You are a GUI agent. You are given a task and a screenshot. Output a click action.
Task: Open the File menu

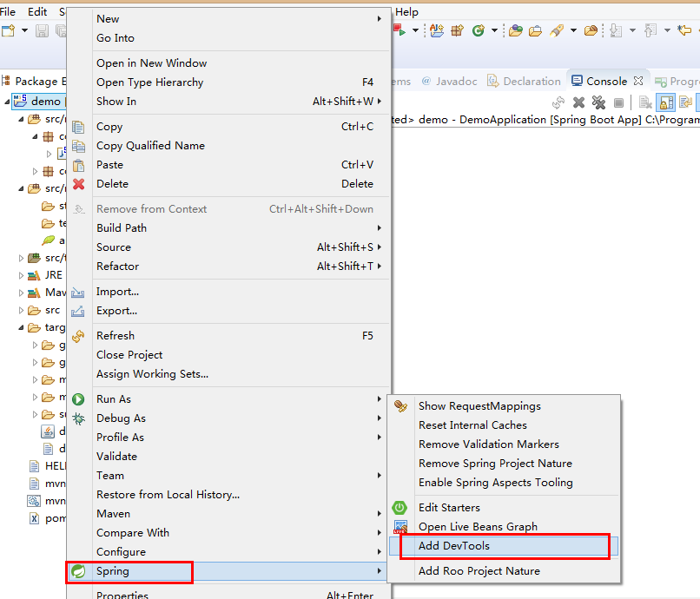tap(8, 12)
